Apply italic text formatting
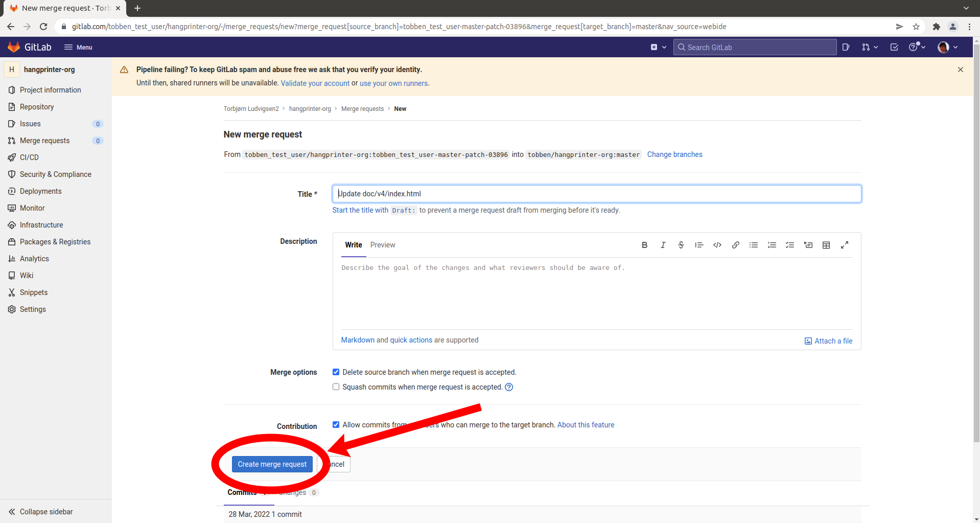Screen dimensions: 980x523 [663, 245]
